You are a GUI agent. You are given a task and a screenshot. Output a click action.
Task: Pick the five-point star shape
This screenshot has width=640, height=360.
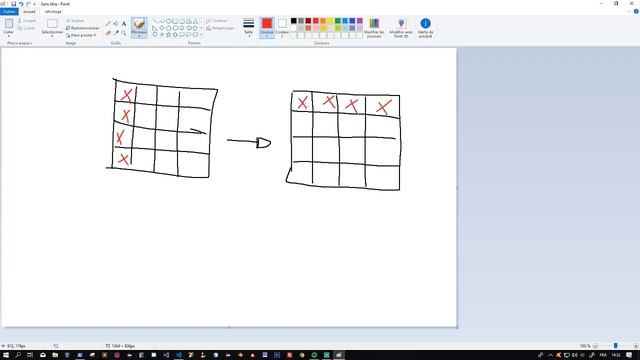pyautogui.click(x=169, y=35)
